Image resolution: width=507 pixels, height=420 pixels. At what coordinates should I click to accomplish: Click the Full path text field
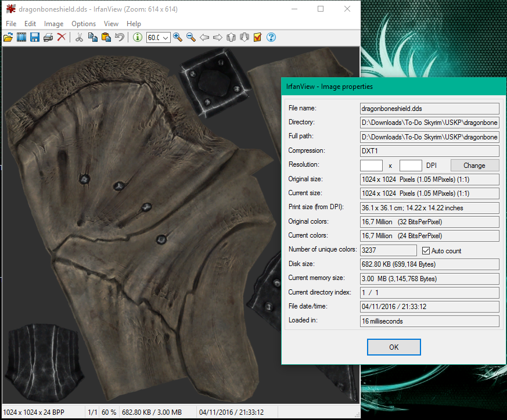click(x=429, y=137)
